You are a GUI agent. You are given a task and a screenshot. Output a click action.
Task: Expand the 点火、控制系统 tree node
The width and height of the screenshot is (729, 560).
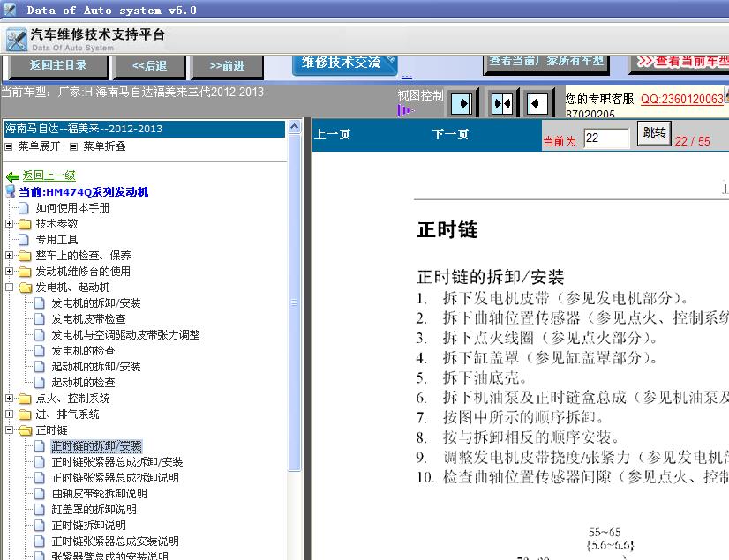pyautogui.click(x=9, y=399)
